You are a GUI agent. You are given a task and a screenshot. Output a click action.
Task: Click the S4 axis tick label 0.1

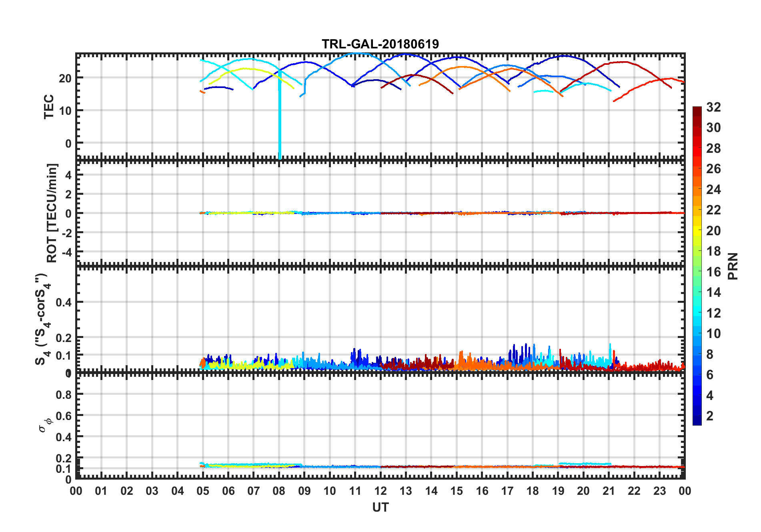click(64, 356)
